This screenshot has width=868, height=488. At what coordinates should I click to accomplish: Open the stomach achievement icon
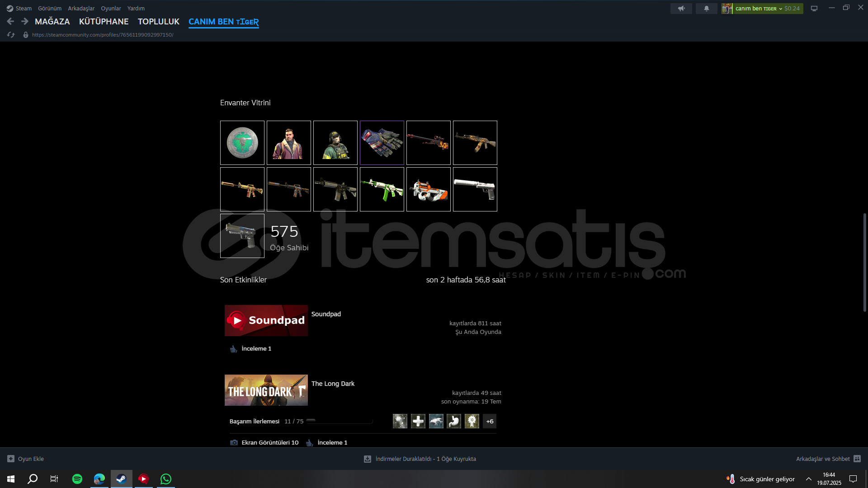click(454, 421)
